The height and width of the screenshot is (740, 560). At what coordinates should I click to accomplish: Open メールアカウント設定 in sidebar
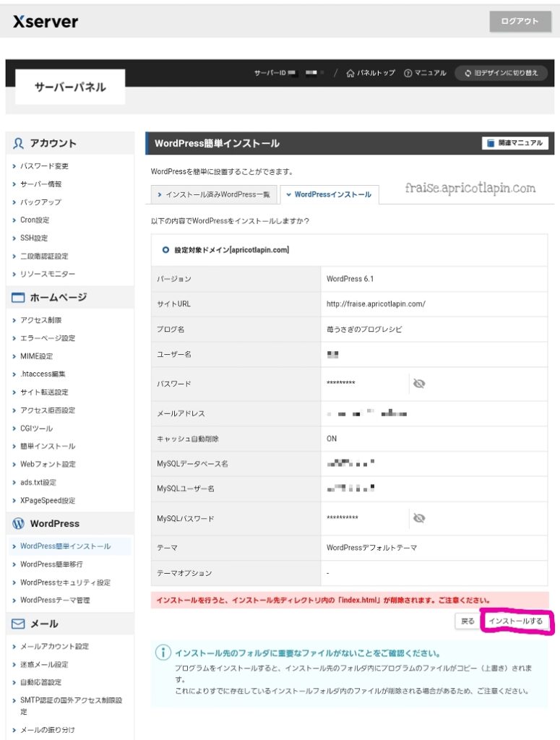pos(54,646)
